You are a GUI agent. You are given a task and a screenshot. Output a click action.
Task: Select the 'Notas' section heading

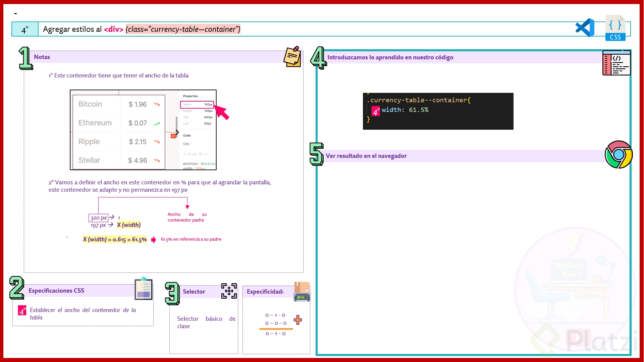tap(42, 57)
